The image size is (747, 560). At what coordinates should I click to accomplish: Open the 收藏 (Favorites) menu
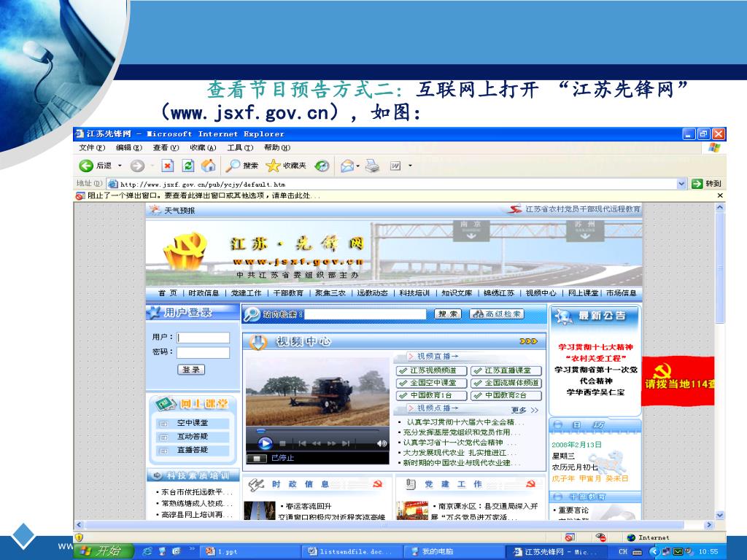203,147
